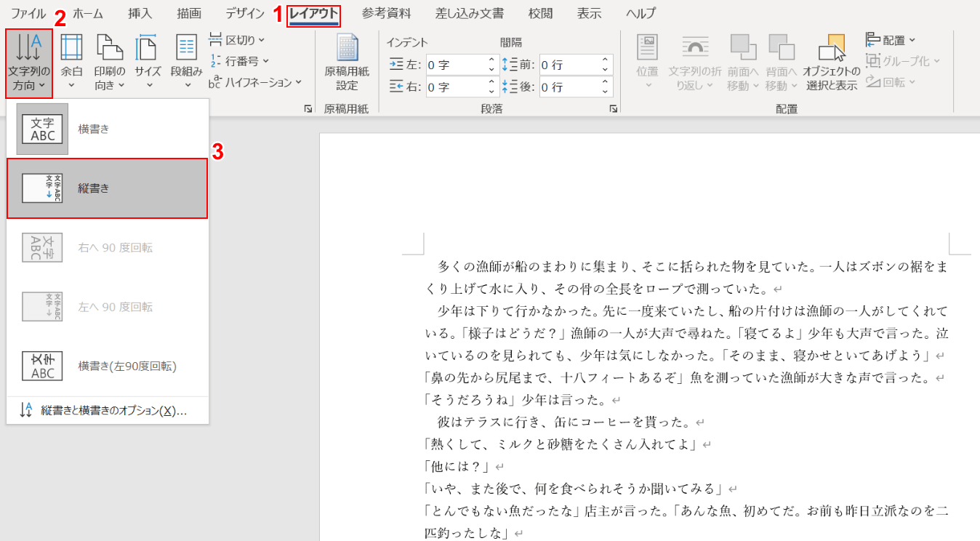
Task: Open the 文字列の方向 text direction button
Action: (x=29, y=64)
